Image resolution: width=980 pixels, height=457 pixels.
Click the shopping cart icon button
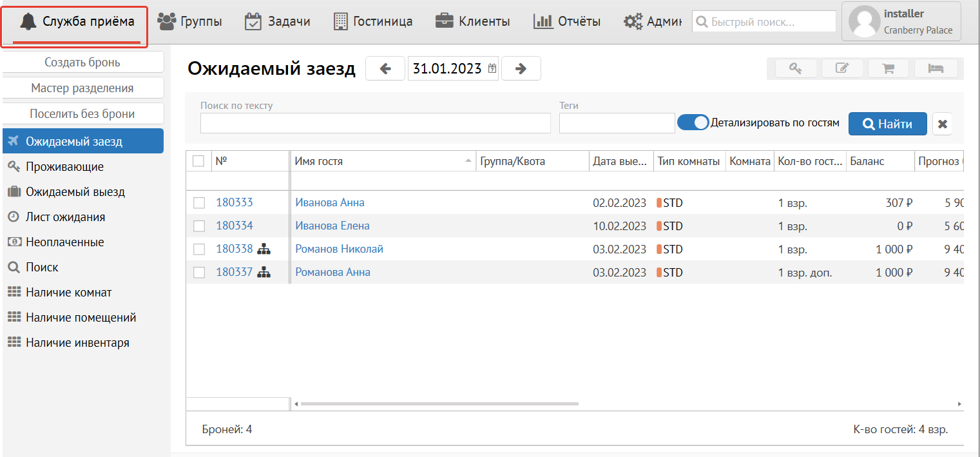[888, 68]
